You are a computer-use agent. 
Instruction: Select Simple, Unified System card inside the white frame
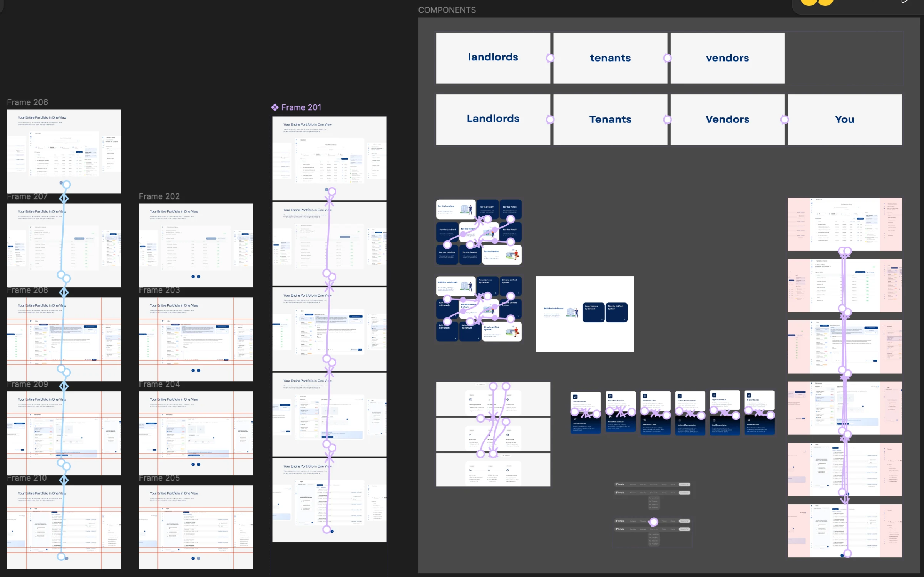616,312
